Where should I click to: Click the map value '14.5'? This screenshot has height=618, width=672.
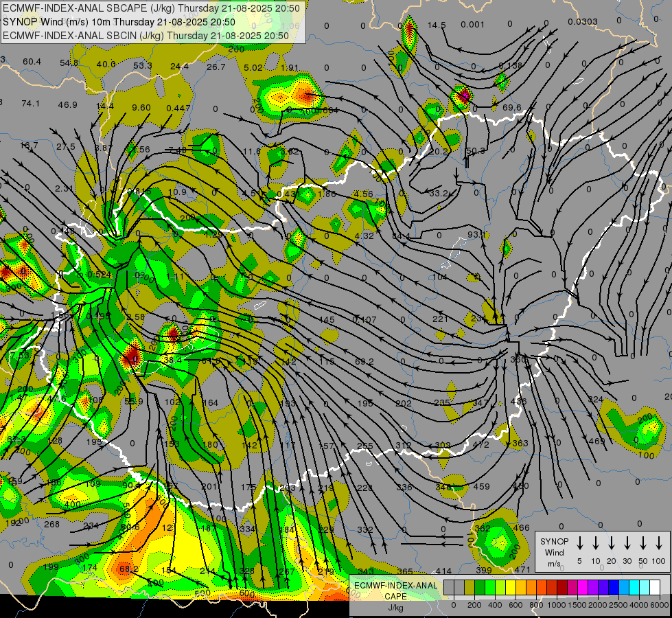(x=437, y=25)
